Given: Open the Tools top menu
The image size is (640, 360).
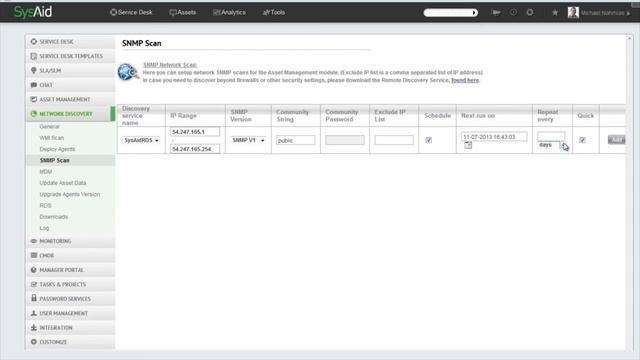Looking at the screenshot, I should pos(273,12).
